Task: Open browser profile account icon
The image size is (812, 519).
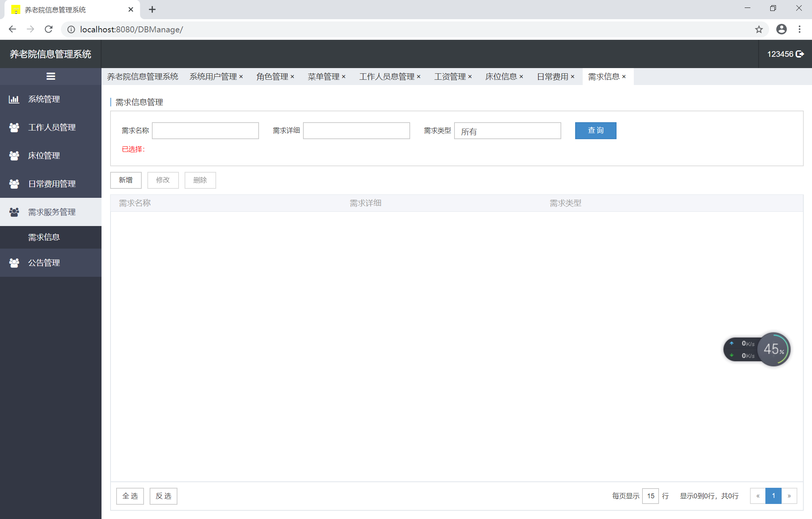Action: pos(781,29)
